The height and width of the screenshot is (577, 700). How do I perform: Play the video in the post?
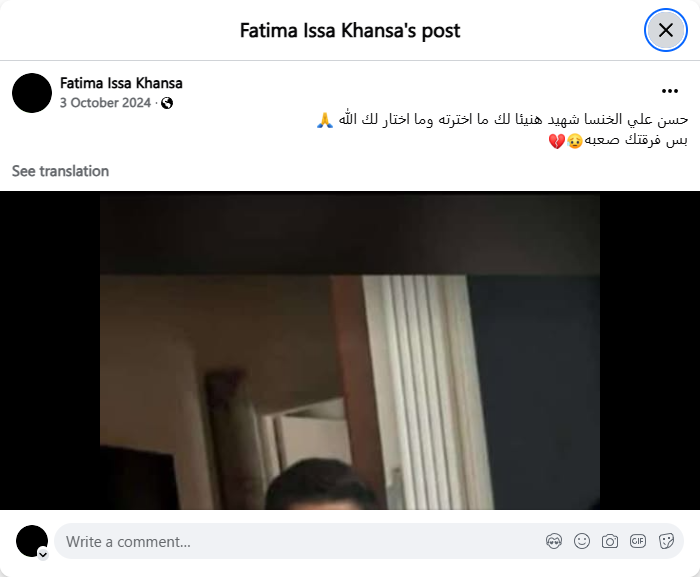(x=350, y=351)
